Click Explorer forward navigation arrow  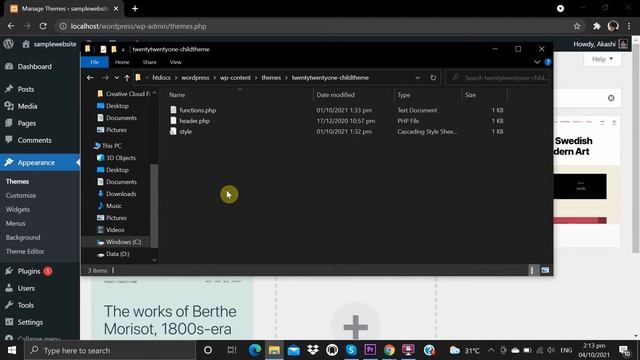[x=105, y=78]
